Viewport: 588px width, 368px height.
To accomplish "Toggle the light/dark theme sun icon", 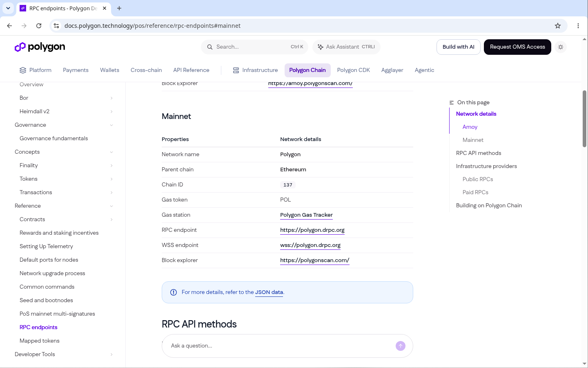I will tap(561, 47).
